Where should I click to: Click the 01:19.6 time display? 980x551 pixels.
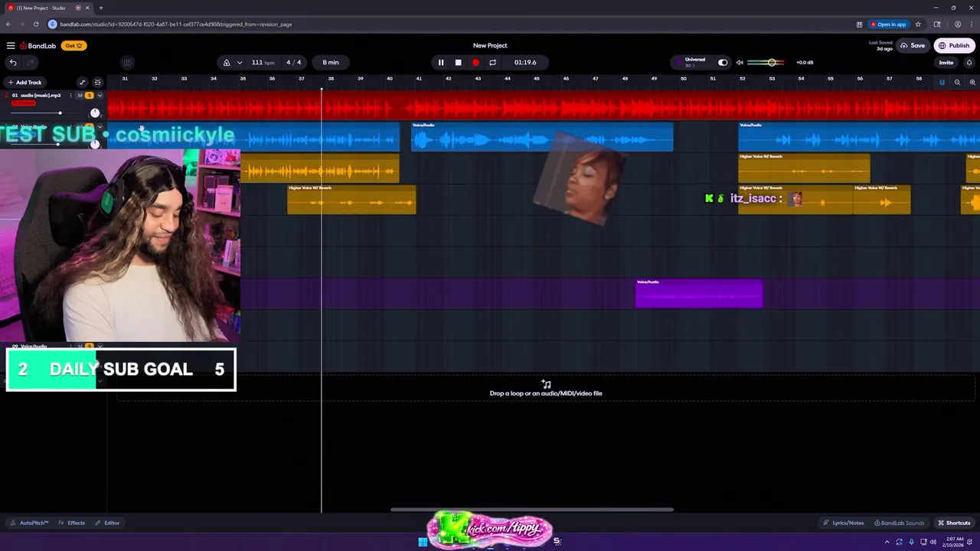pos(525,63)
